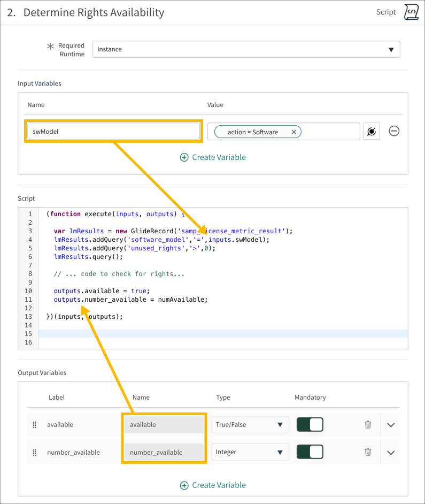
Task: Click the available Name field
Action: pos(164,425)
